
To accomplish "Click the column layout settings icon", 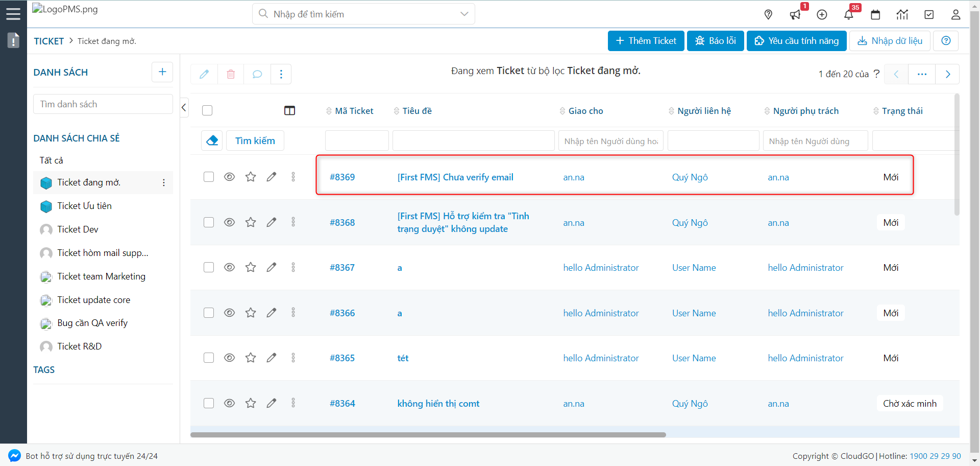I will (289, 111).
